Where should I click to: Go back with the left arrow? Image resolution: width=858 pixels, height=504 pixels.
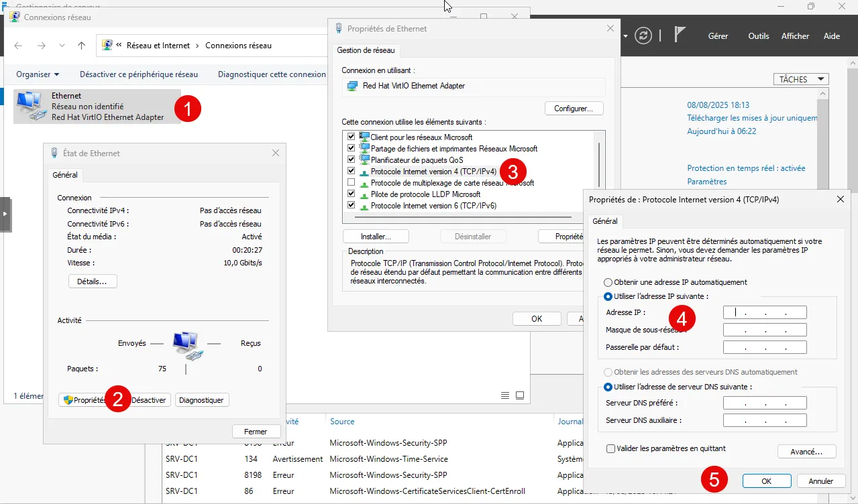pos(19,46)
